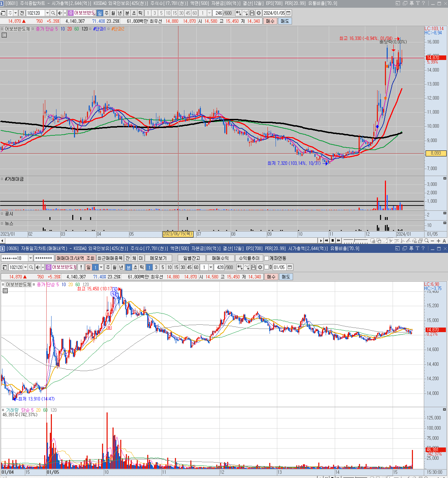
Task: Open 일 1 period dropdown arrow in bottom chart
Action: click(x=101, y=267)
